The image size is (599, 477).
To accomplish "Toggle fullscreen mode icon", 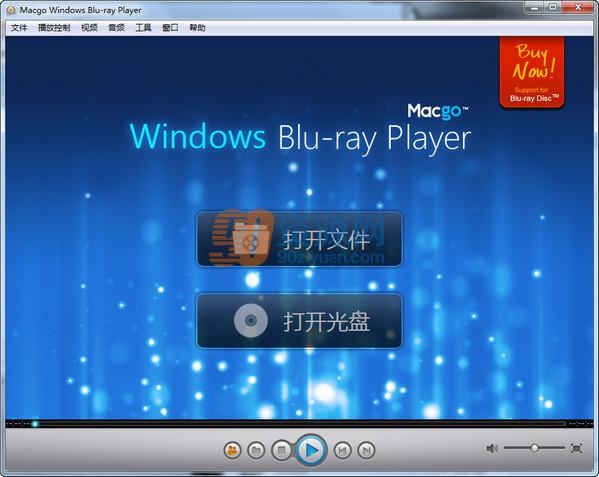I will coord(576,448).
